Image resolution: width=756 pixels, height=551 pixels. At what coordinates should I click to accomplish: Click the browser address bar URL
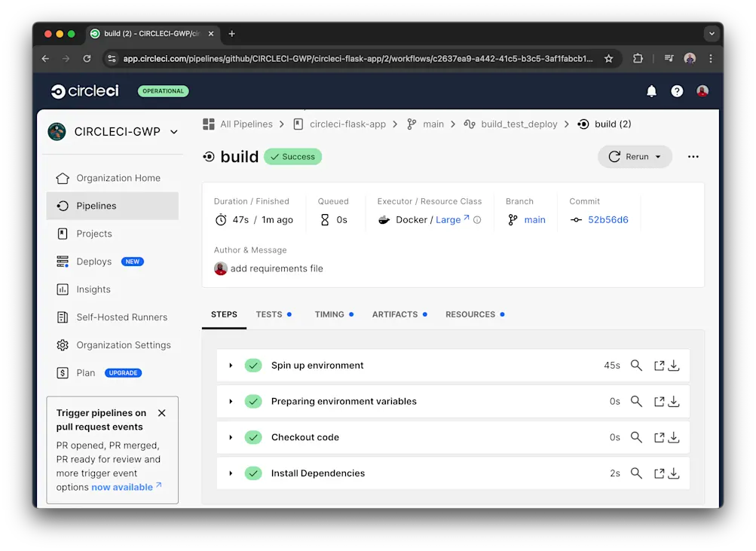tap(358, 58)
